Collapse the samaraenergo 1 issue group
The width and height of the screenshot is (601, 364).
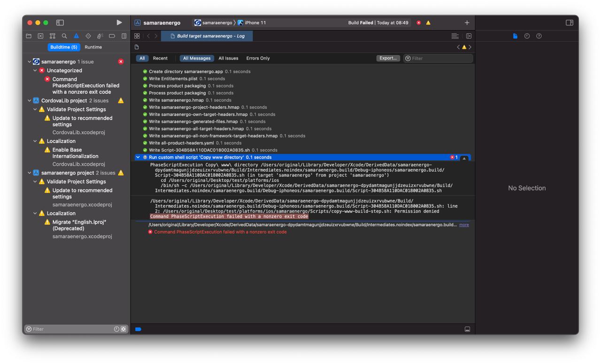(x=29, y=61)
